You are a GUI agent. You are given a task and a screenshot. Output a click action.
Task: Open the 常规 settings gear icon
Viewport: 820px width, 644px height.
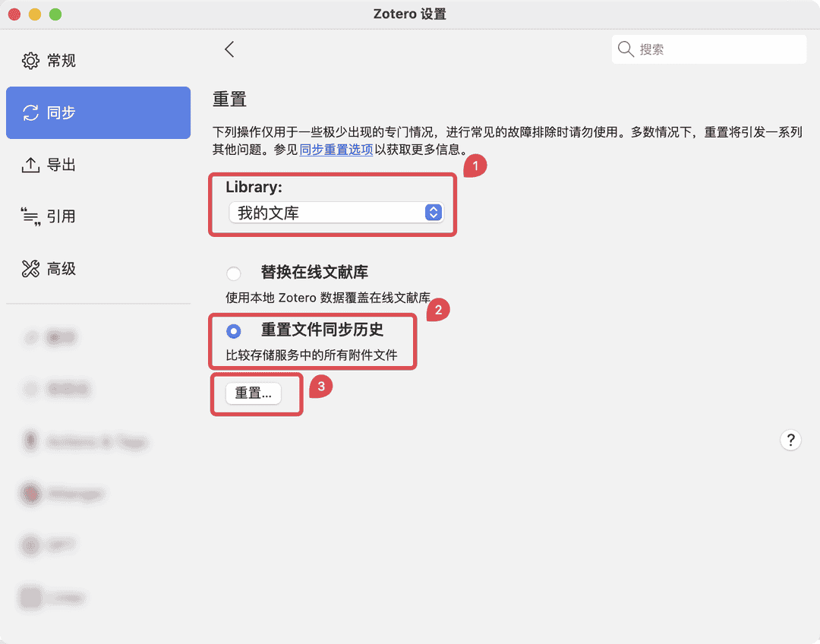[30, 60]
